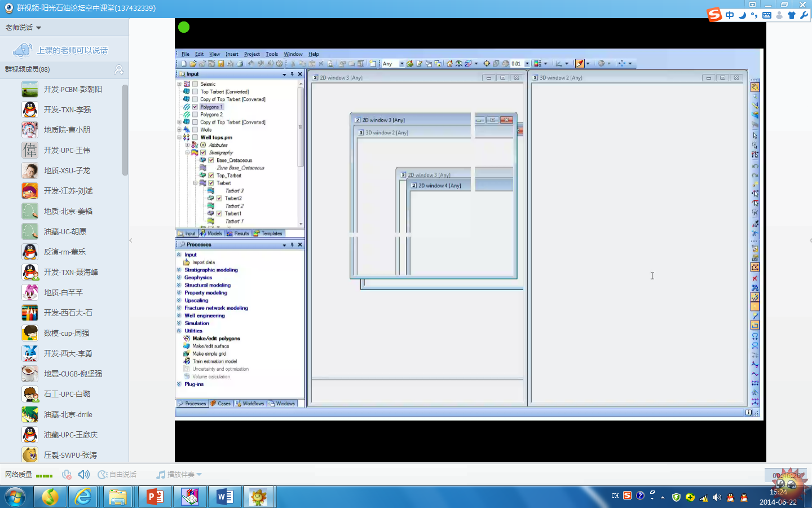The image size is (812, 508).
Task: Open the File menu
Action: pos(186,54)
